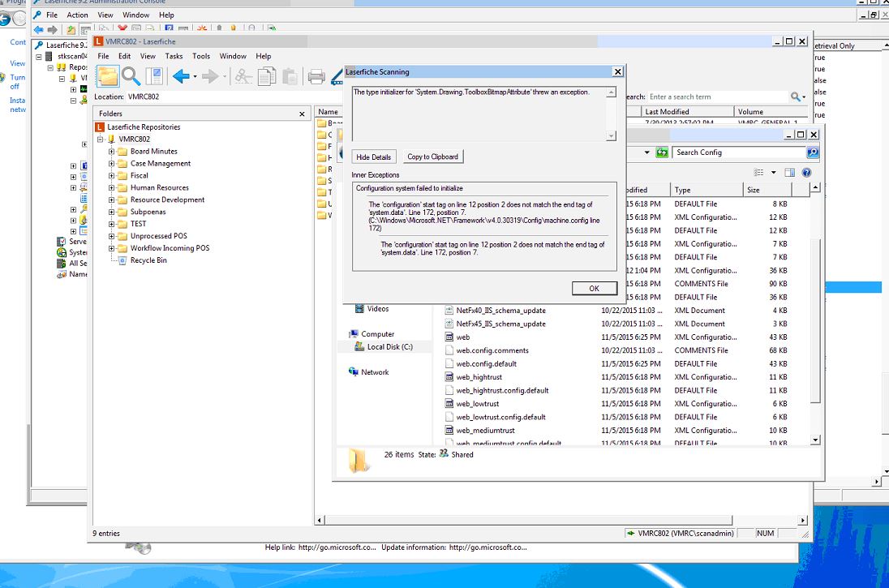This screenshot has height=588, width=889.
Task: Click the Print toolbar icon
Action: click(316, 77)
